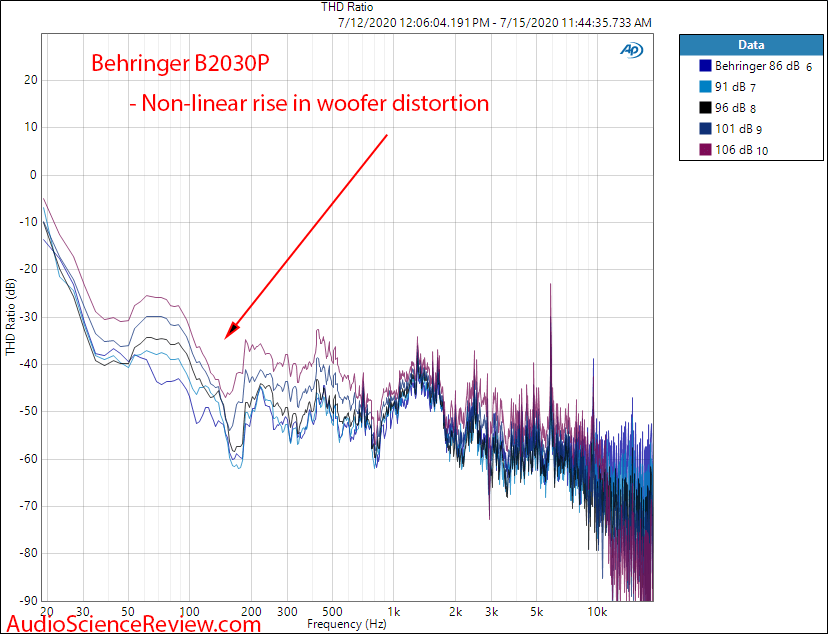Click the -20 dB y-axis tick label
The image size is (828, 634).
(29, 269)
